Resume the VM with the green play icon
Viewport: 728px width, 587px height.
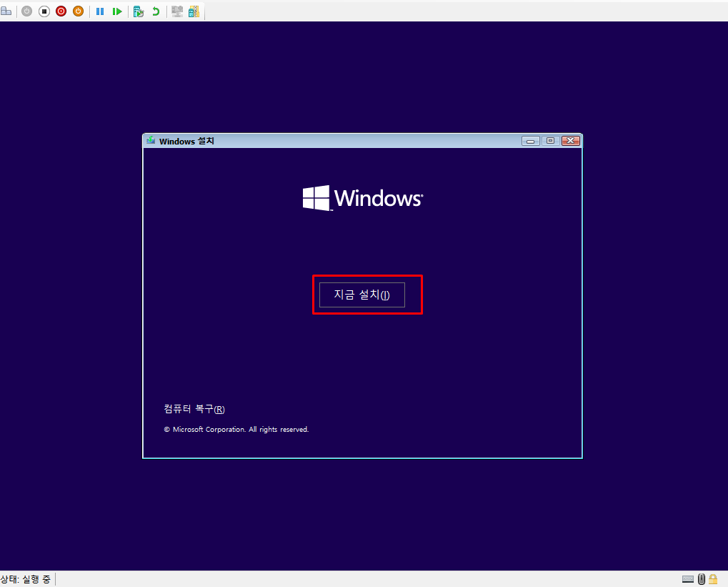pos(117,11)
